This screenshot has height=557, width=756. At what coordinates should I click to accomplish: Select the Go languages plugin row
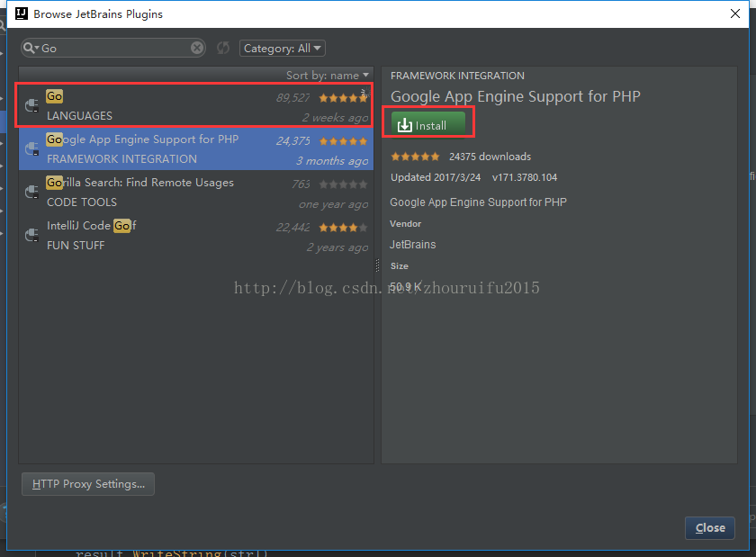196,105
